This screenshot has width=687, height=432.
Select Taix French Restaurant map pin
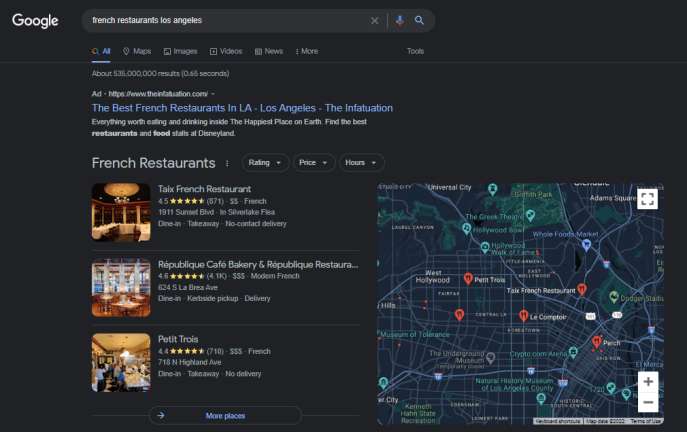582,289
